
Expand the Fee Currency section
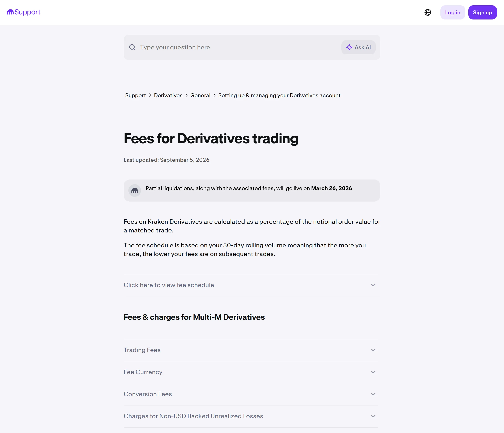251,372
